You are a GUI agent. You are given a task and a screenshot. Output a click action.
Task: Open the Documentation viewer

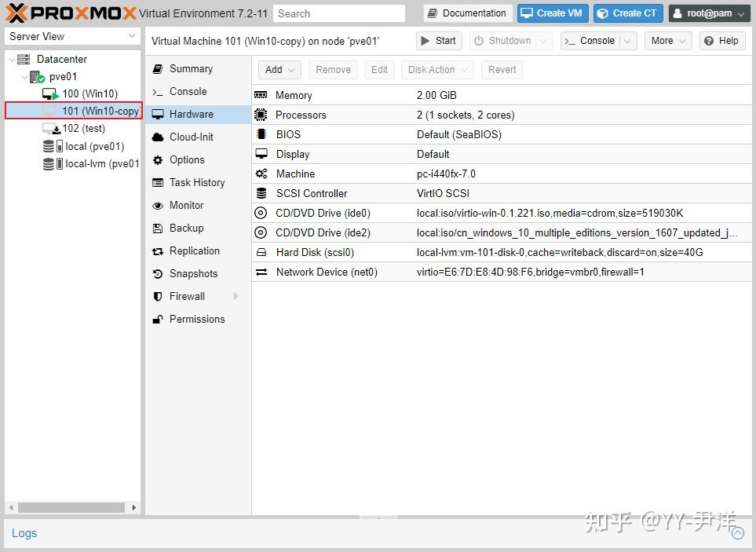[466, 13]
